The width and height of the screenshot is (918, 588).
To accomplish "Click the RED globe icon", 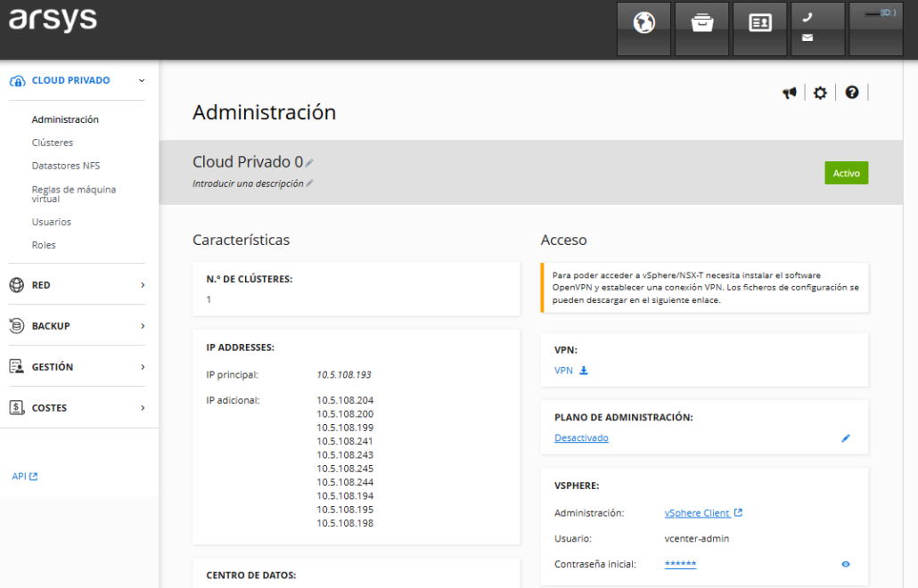I will tap(16, 285).
